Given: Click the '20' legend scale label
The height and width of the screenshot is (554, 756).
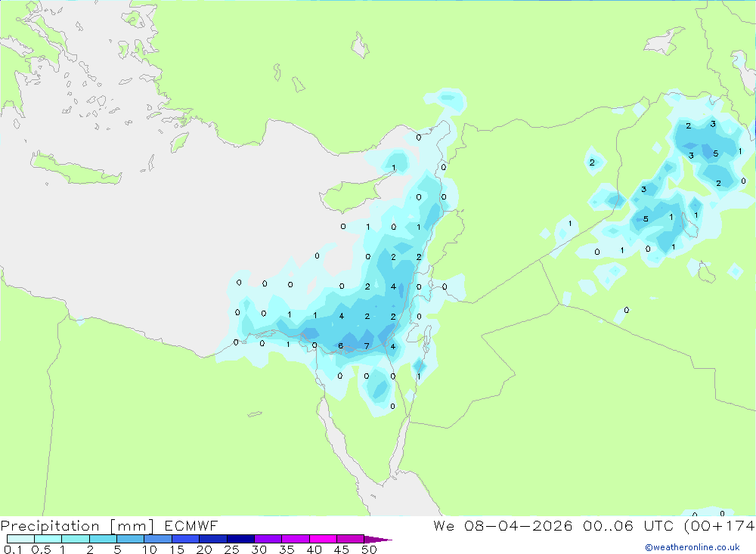Looking at the screenshot, I should tap(204, 549).
